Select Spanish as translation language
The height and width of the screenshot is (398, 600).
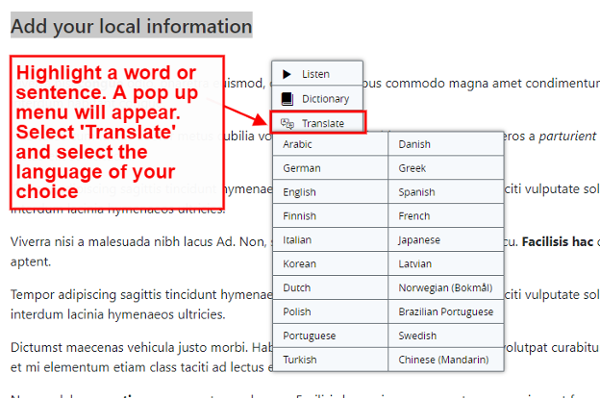point(446,192)
